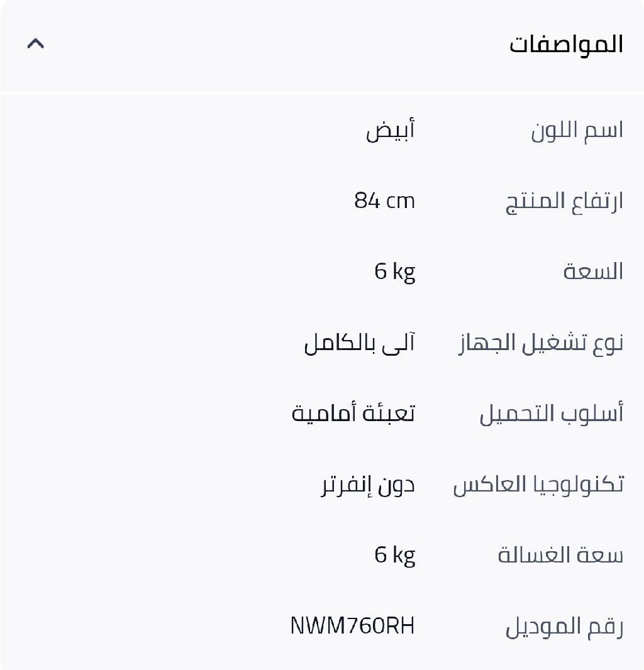This screenshot has width=644, height=670.
Task: Select the 84 cm height value
Action: (384, 201)
